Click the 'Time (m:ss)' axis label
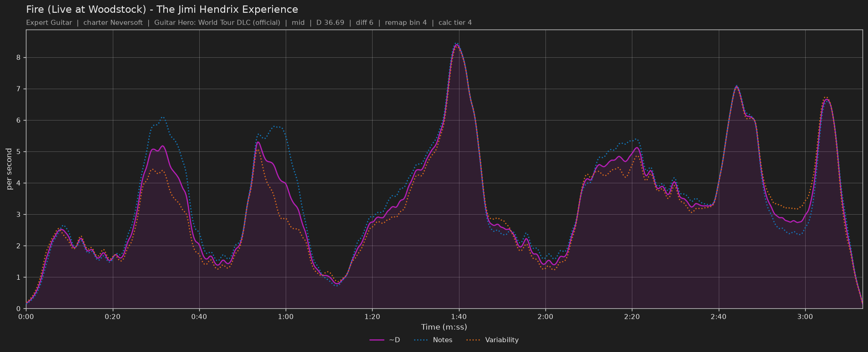This screenshot has width=868, height=352. click(444, 327)
